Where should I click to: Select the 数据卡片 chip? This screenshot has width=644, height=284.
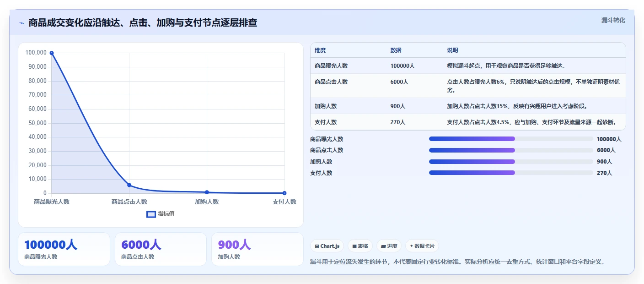(422, 246)
